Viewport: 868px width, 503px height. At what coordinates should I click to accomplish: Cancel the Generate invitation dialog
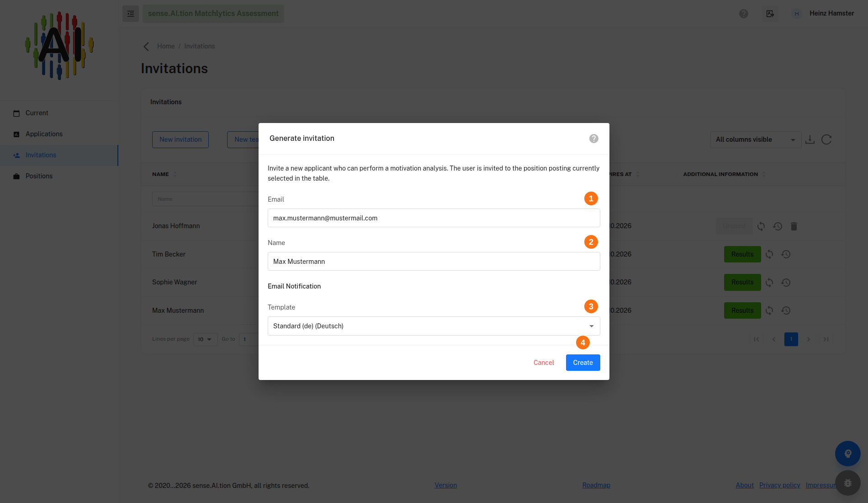(x=544, y=363)
